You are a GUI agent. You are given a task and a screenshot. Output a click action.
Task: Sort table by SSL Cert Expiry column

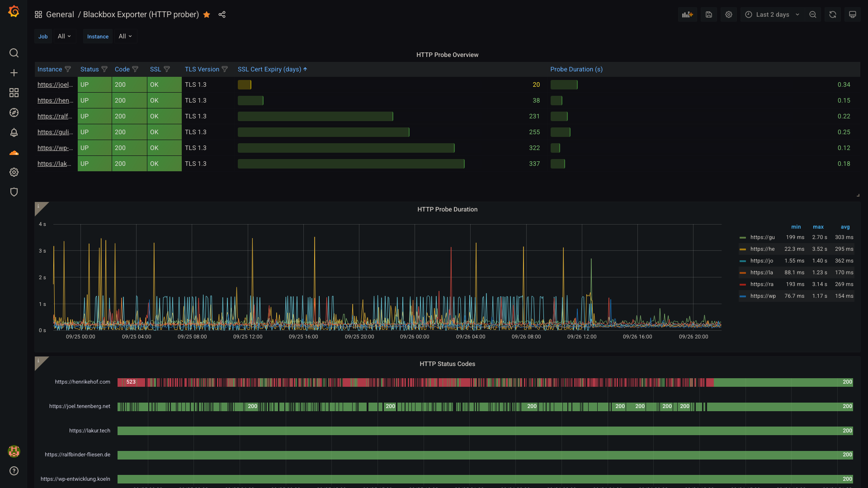(269, 69)
